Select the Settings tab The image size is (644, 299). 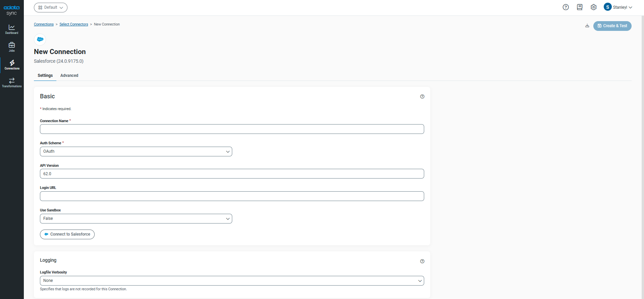click(x=45, y=76)
